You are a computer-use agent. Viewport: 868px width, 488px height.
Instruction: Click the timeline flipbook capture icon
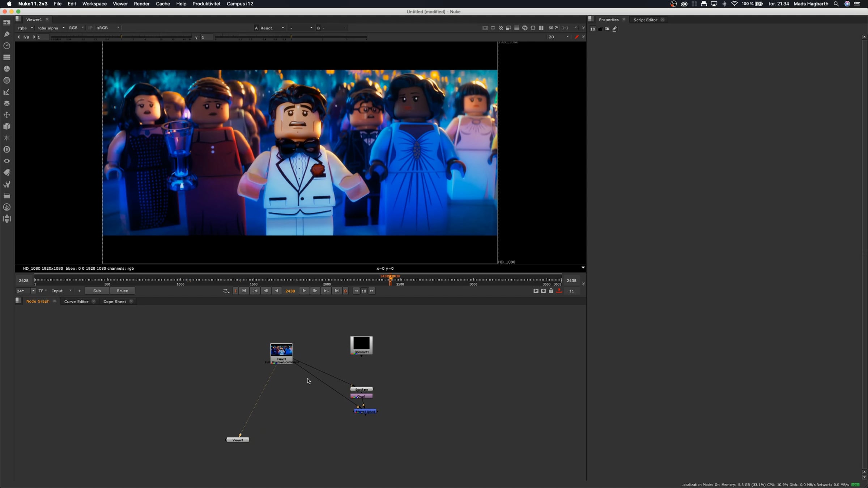[536, 291]
